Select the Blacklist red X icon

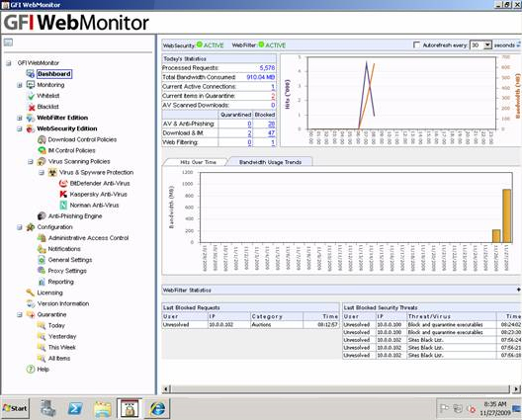(32, 107)
